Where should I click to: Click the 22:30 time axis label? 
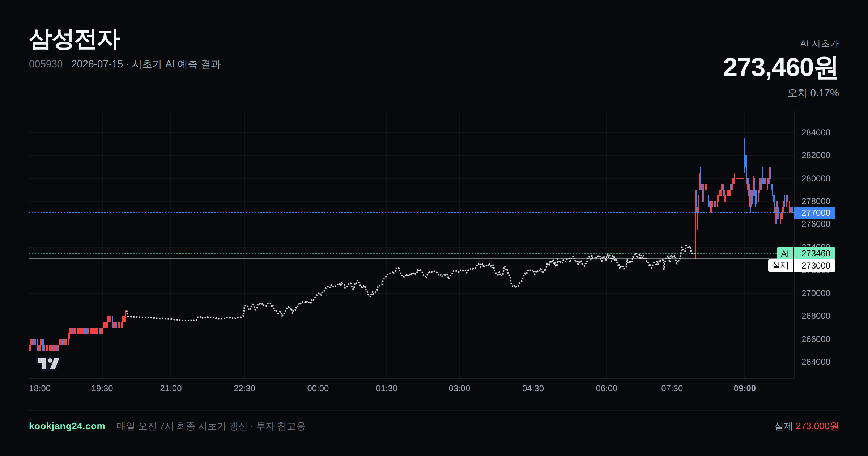pos(244,388)
